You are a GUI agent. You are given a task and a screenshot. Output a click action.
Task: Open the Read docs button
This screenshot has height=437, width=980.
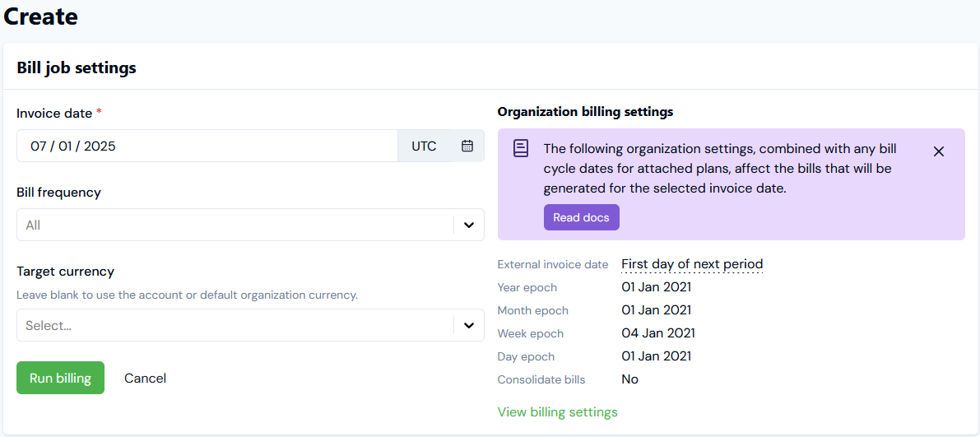(581, 217)
